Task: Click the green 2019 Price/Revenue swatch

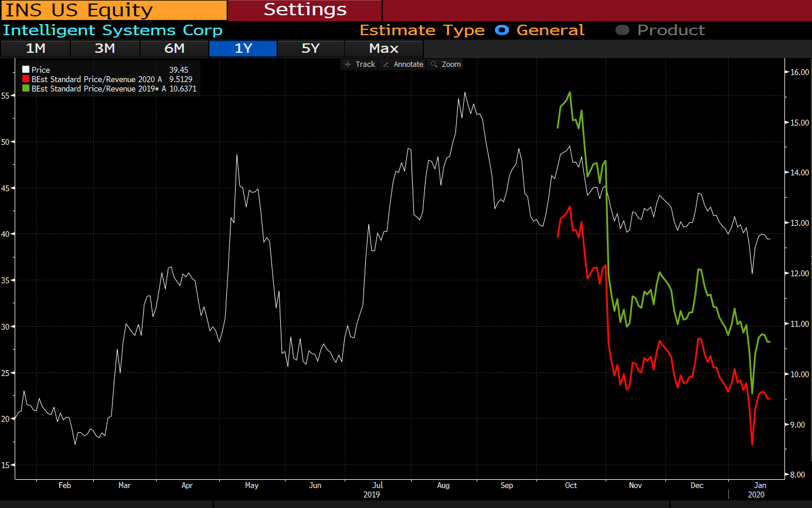Action: (x=25, y=89)
